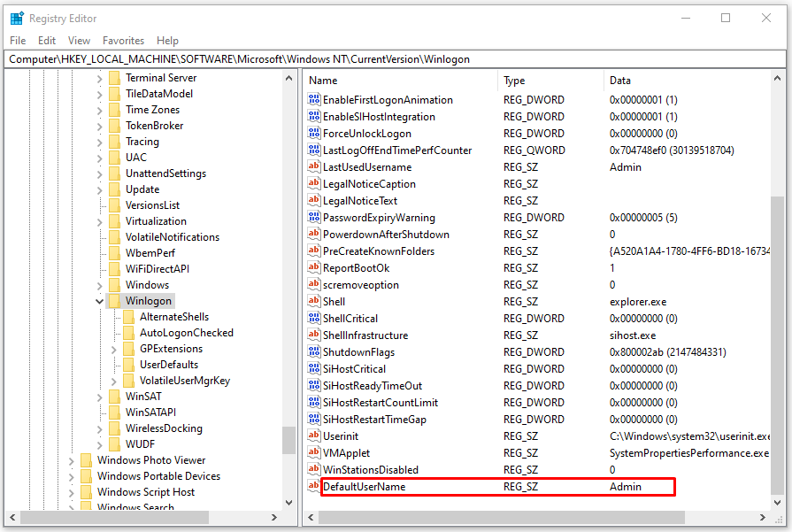The image size is (792, 532).
Task: Open the Favorites menu
Action: [123, 41]
